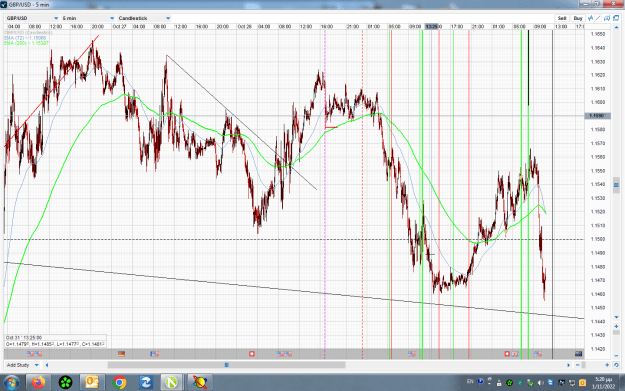Click the price scale down arrow
Image resolution: width=625 pixels, height=391 pixels.
(x=617, y=317)
